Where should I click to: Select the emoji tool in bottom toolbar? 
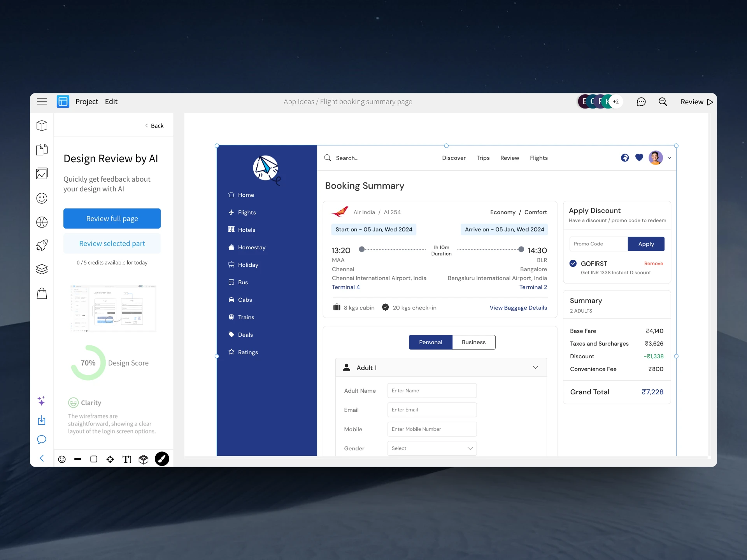point(62,459)
